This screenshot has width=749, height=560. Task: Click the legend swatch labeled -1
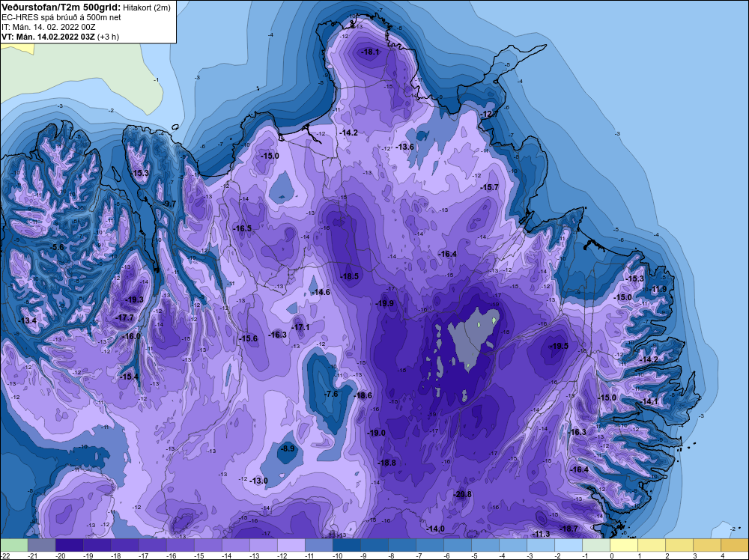[595, 545]
